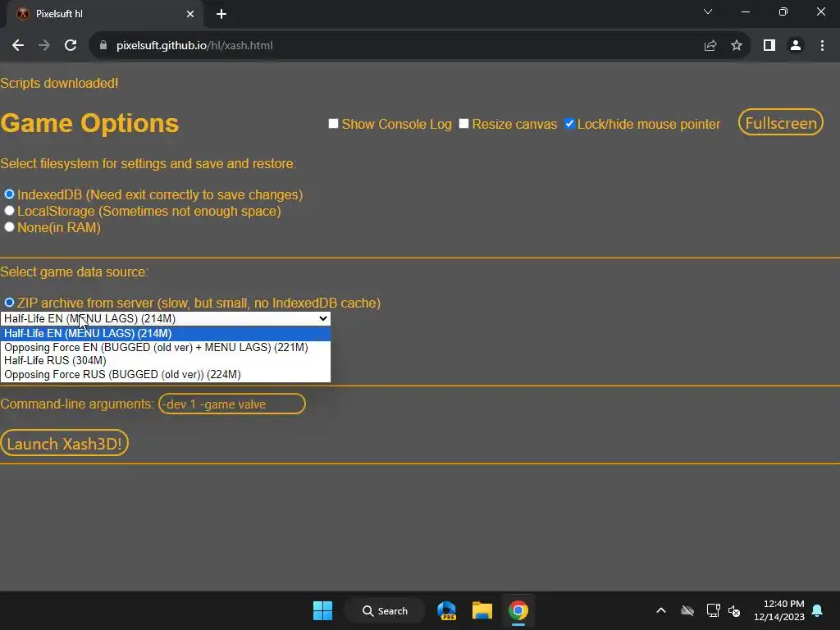Go back to the previous page

18,46
